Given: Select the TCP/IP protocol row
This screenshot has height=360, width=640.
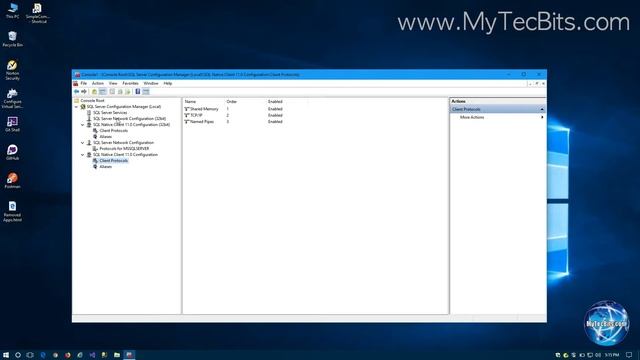Looking at the screenshot, I should tap(233, 116).
